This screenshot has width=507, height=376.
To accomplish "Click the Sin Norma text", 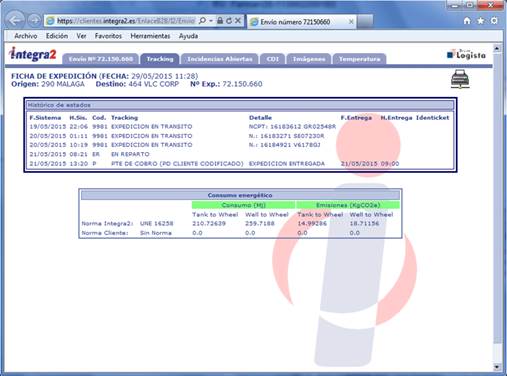I will point(156,233).
